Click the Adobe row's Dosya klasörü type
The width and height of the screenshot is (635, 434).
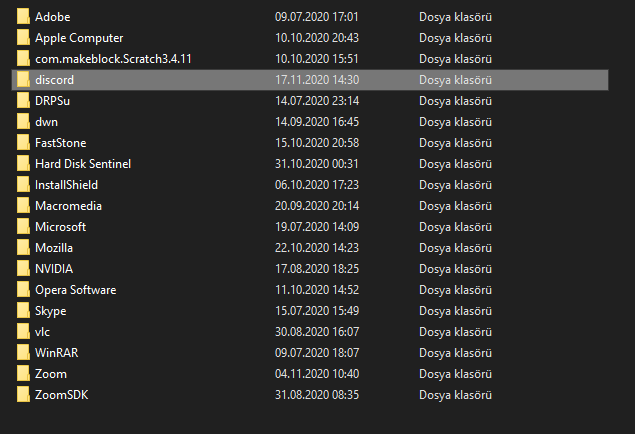point(455,17)
